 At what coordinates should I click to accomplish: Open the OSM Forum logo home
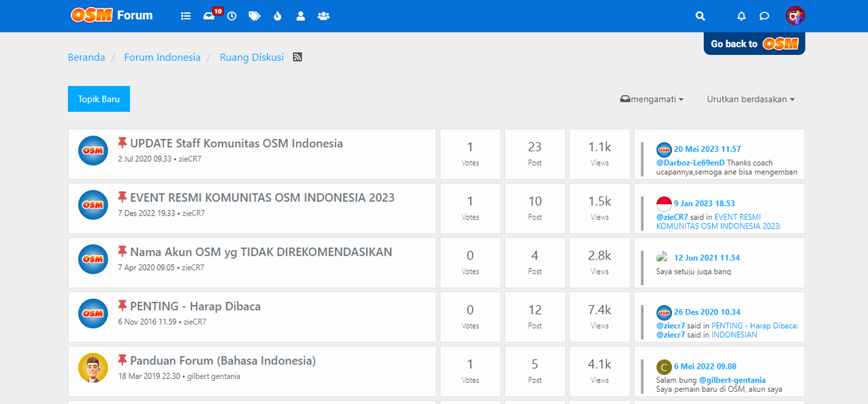(112, 15)
